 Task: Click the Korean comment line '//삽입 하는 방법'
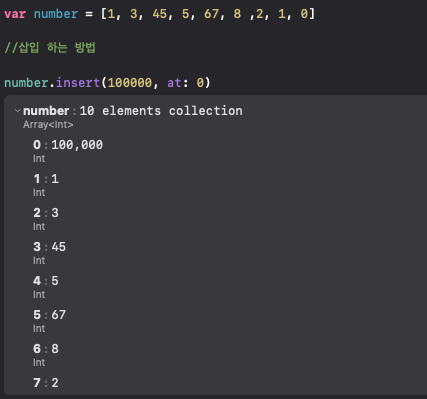(50, 47)
